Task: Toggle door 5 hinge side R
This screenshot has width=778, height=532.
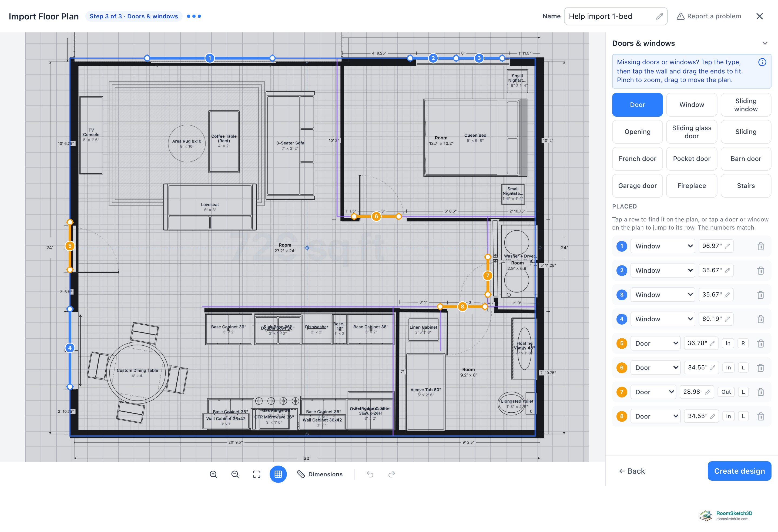Action: (x=743, y=343)
